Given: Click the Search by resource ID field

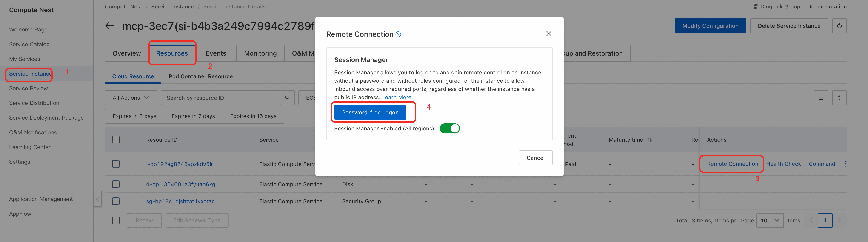Looking at the screenshot, I should pos(221,98).
